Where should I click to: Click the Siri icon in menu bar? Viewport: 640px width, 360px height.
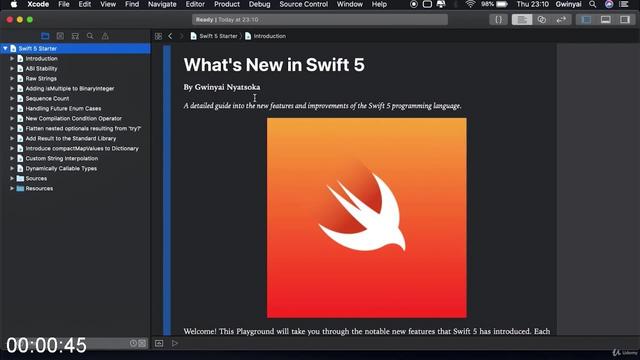coord(609,4)
